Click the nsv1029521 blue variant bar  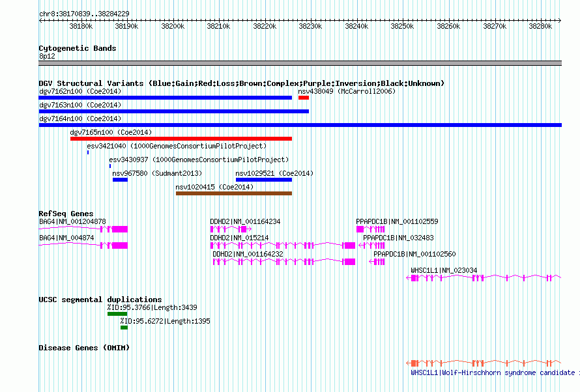click(x=264, y=180)
